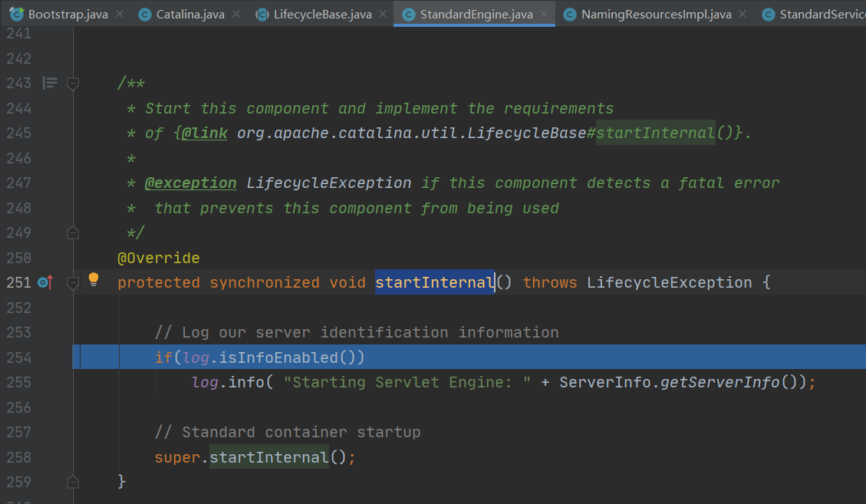Click the comment "Log our server identification information"

point(356,333)
